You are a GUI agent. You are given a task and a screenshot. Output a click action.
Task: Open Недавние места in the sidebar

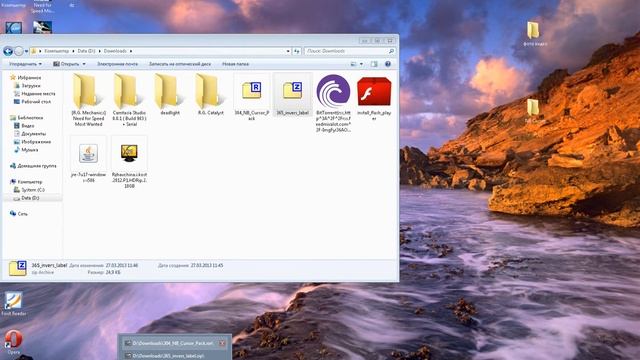[x=35, y=94]
